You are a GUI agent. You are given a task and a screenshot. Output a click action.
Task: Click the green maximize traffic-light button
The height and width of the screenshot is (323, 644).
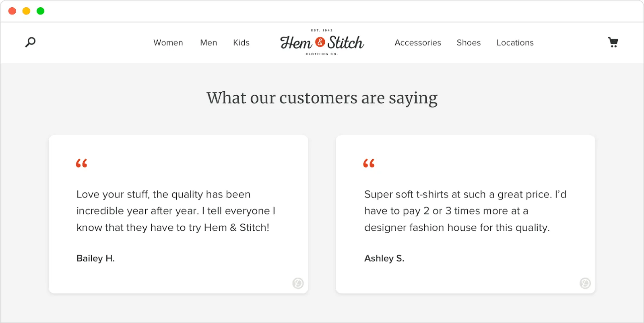click(40, 11)
